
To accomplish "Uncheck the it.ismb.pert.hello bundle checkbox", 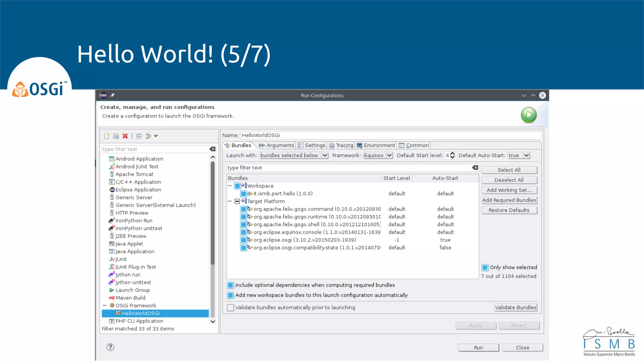I will pos(243,194).
